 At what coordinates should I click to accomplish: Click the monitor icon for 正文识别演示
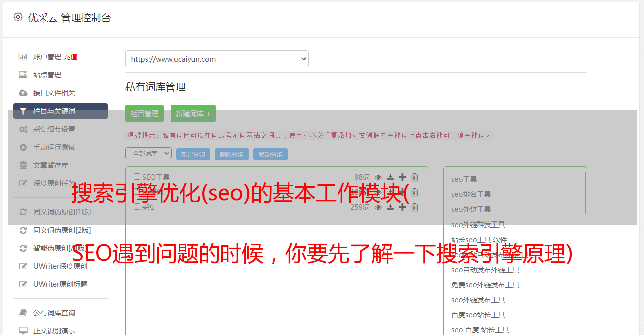[x=23, y=331]
